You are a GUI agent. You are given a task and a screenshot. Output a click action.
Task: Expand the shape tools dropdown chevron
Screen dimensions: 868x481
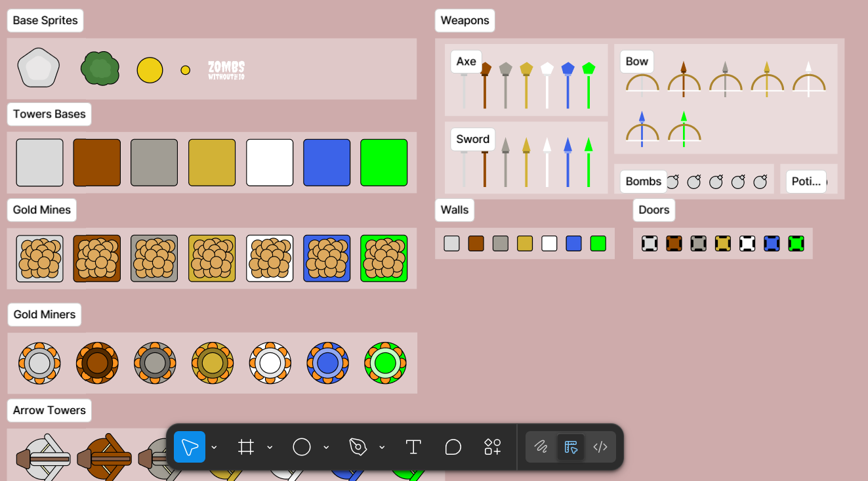pyautogui.click(x=326, y=447)
